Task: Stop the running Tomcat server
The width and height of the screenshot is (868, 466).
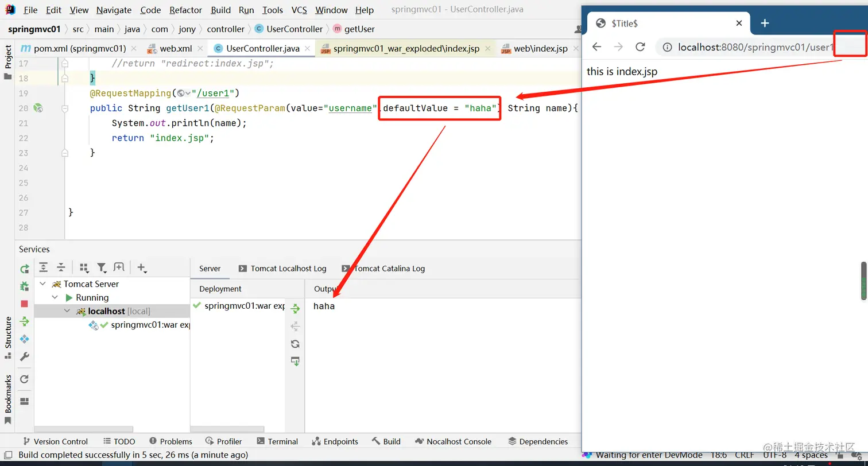Action: coord(24,304)
